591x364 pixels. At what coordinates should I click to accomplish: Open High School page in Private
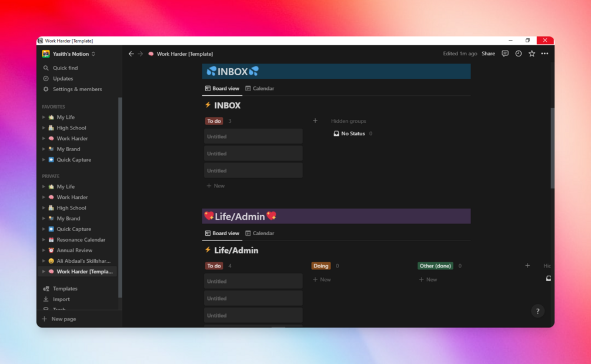coord(71,208)
